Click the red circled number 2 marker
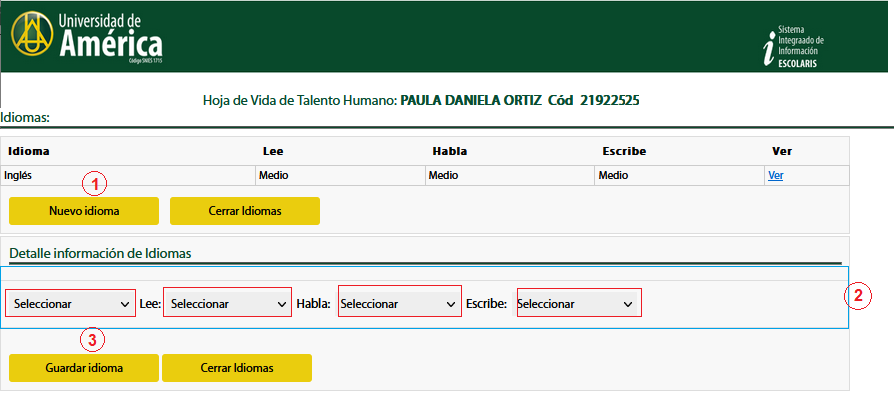This screenshot has height=393, width=894. [x=858, y=296]
